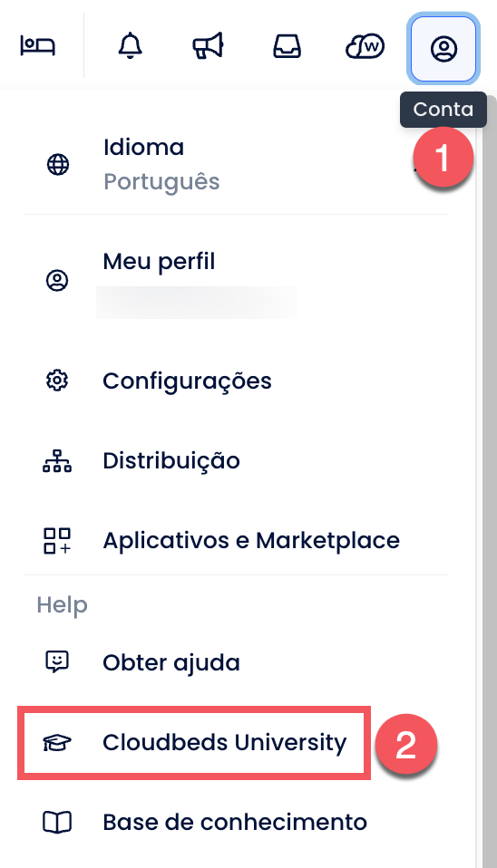Open Meu perfil menu item

(x=236, y=280)
